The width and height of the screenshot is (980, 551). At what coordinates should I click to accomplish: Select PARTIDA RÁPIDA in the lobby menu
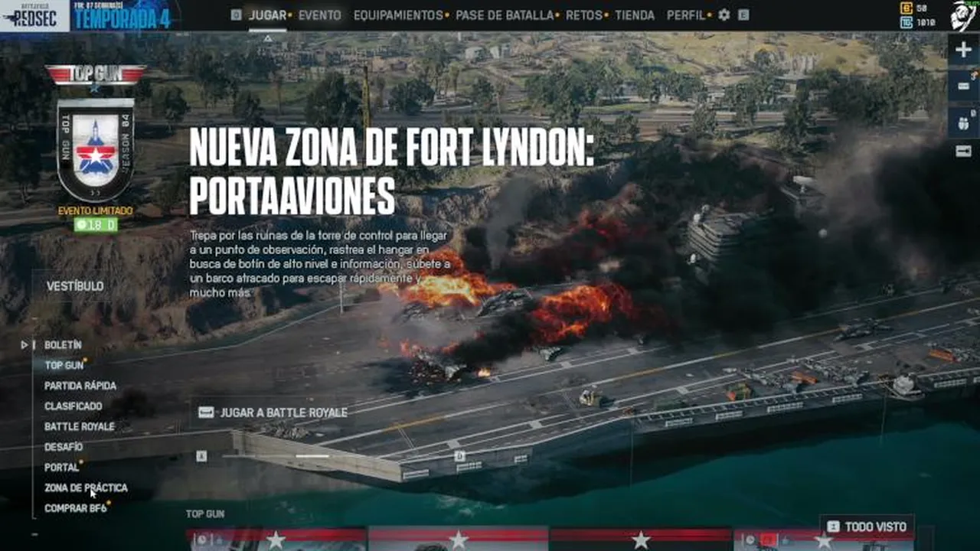click(80, 386)
